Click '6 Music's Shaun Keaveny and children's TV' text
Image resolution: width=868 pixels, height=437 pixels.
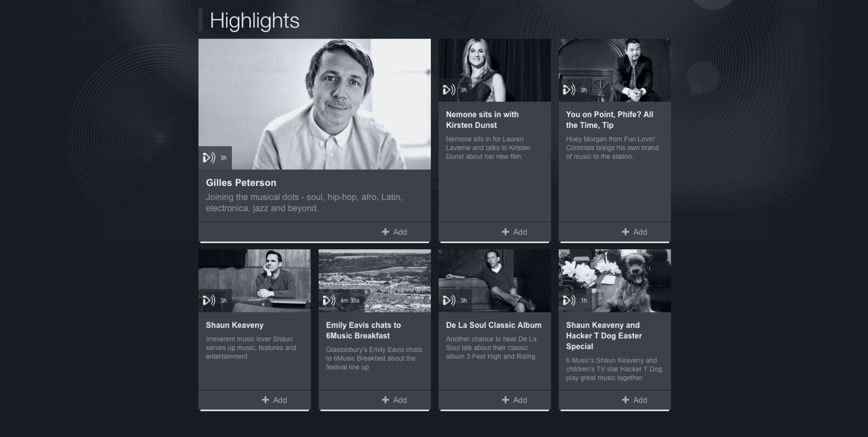[614, 369]
